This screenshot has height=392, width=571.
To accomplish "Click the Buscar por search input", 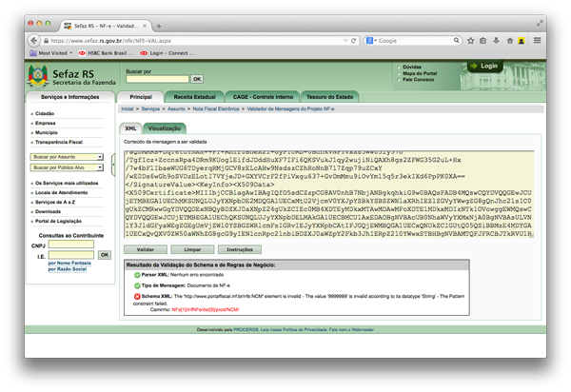I will coord(157,79).
